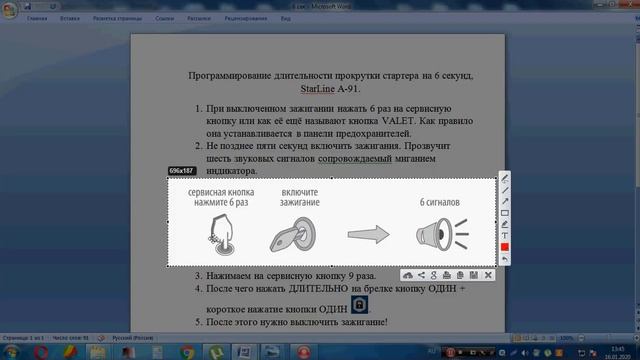
Task: Click the spelling check icon in the status bar
Action: click(101, 338)
